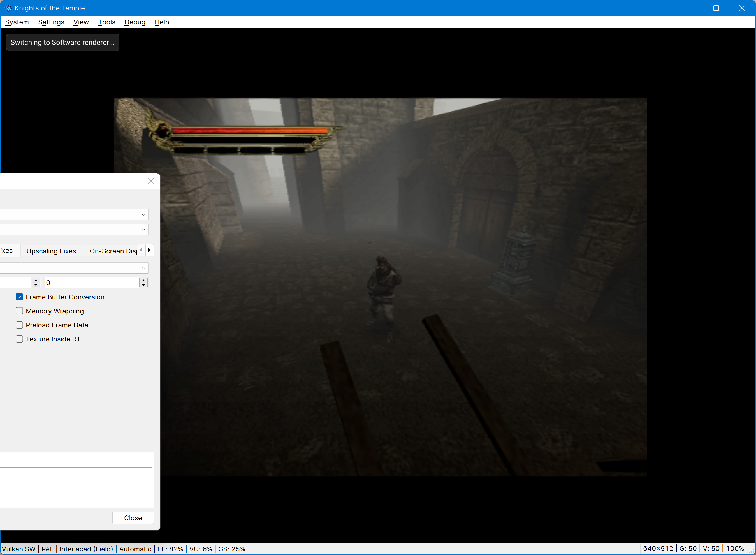
Task: Click the Vulkan SW renderer indicator in the status bar
Action: (19, 549)
